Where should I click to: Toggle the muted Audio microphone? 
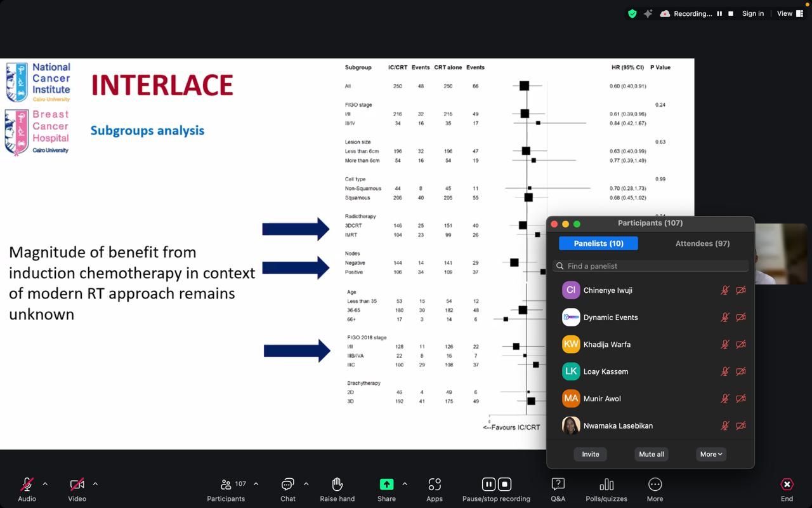coord(27,485)
